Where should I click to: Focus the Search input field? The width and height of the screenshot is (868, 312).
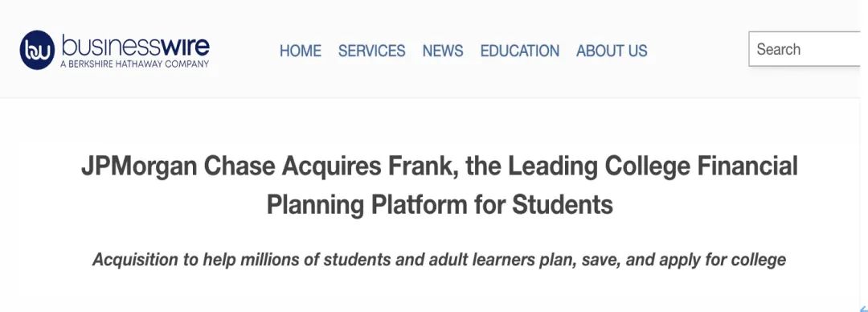(805, 49)
